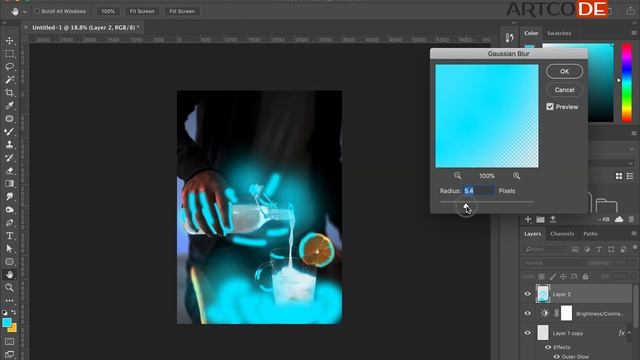Select the Lasso tool
The width and height of the screenshot is (640, 360).
pyautogui.click(x=9, y=67)
